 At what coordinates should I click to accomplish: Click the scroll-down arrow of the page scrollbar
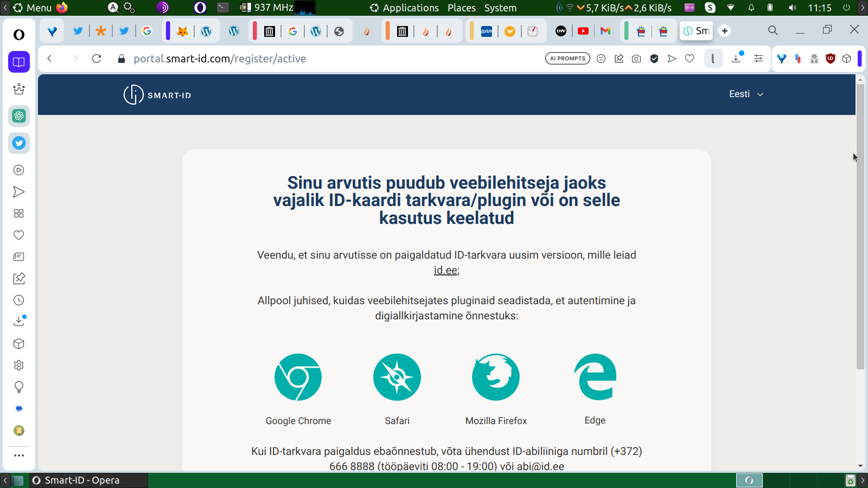pos(860,466)
